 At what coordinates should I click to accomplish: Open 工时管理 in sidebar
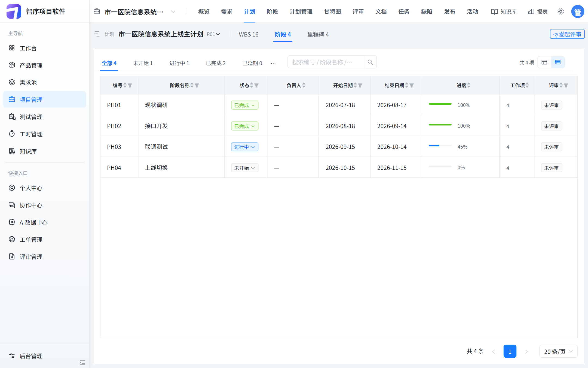coord(45,134)
